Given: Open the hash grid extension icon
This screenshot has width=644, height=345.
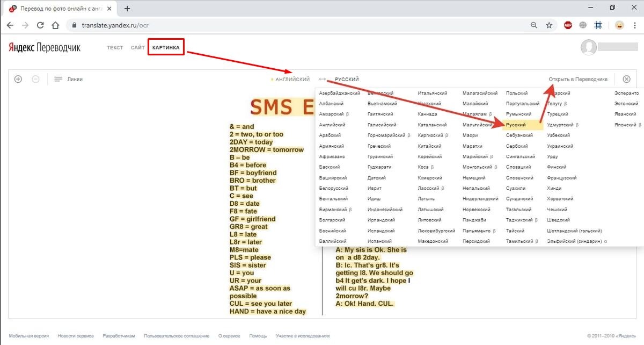Looking at the screenshot, I should tap(598, 25).
